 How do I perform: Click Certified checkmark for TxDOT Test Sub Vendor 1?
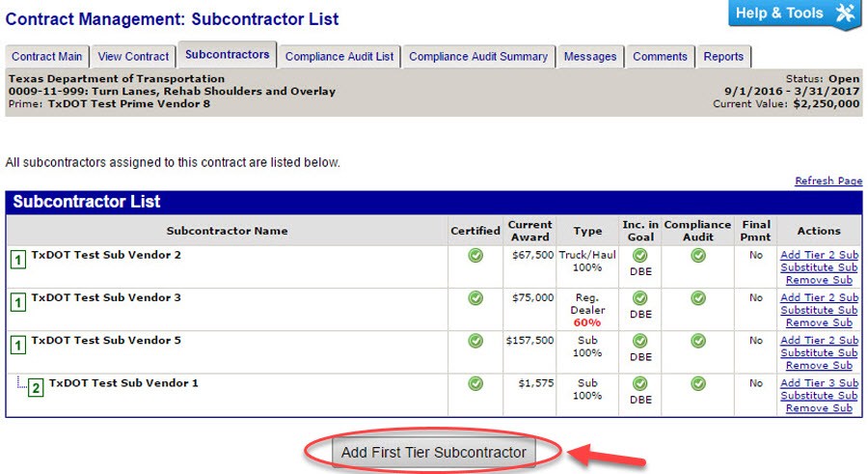(475, 383)
